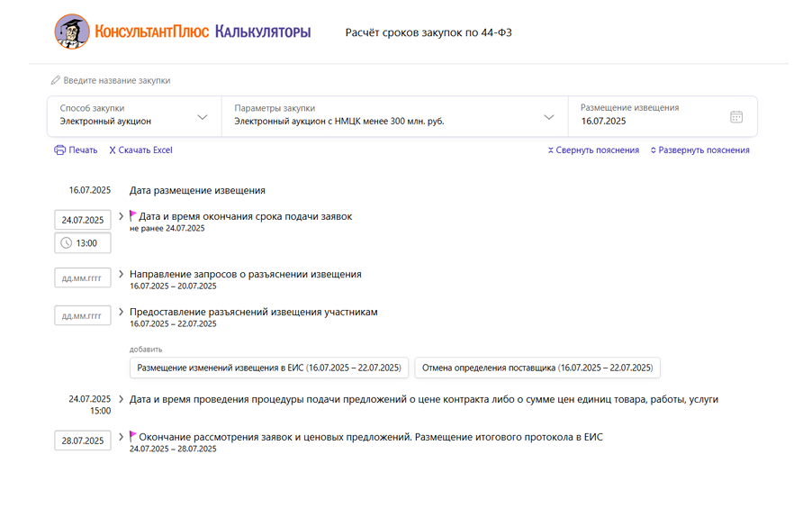Click КонсультантПлюс Калькуляторы title
The width and height of the screenshot is (812, 509).
pos(203,32)
